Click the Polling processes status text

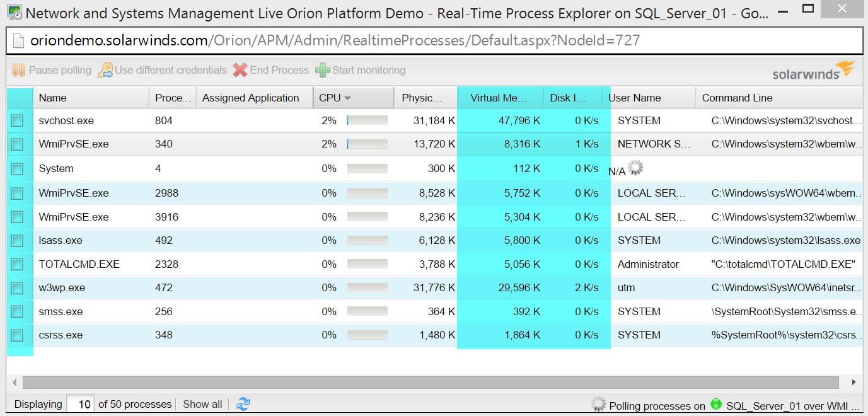click(657, 406)
